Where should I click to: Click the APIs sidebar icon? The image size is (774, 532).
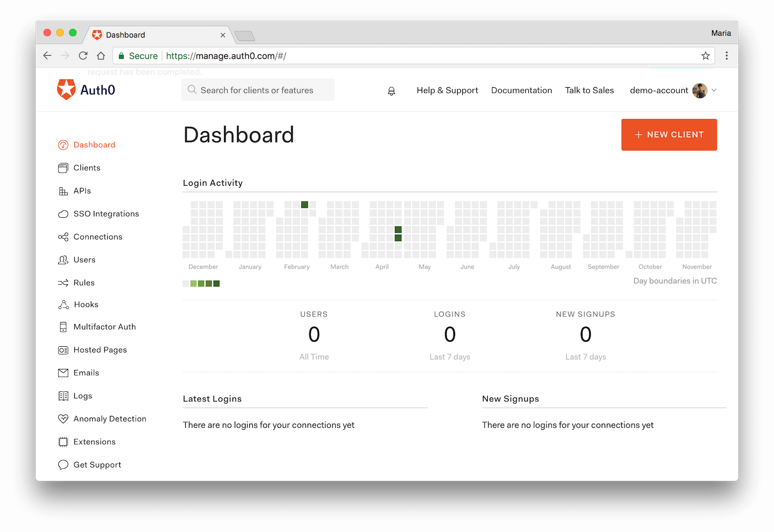[63, 191]
